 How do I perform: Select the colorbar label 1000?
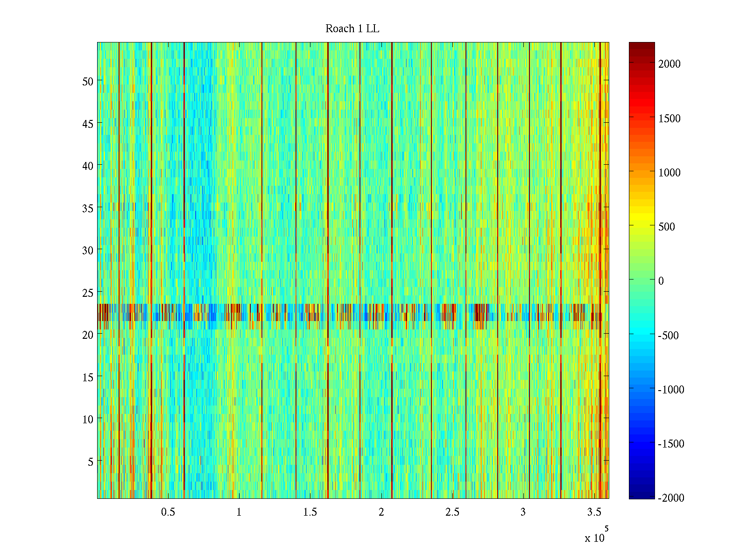click(x=669, y=173)
